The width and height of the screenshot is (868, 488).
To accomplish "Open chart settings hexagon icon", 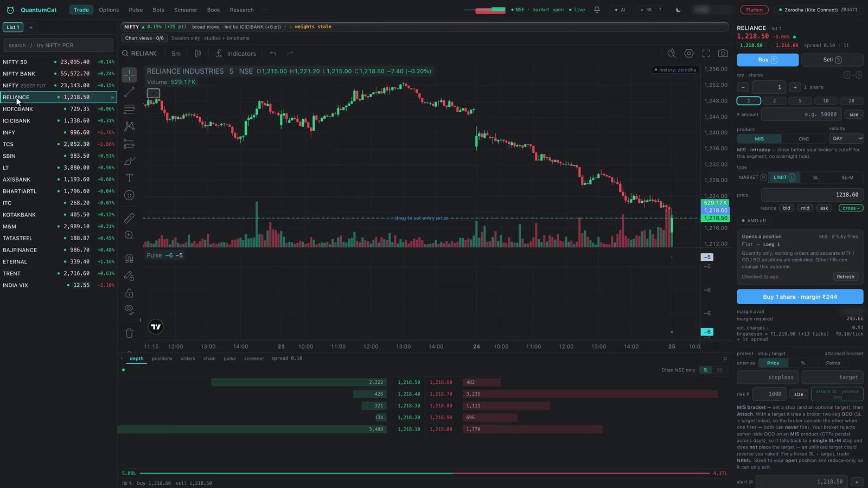I will point(689,53).
